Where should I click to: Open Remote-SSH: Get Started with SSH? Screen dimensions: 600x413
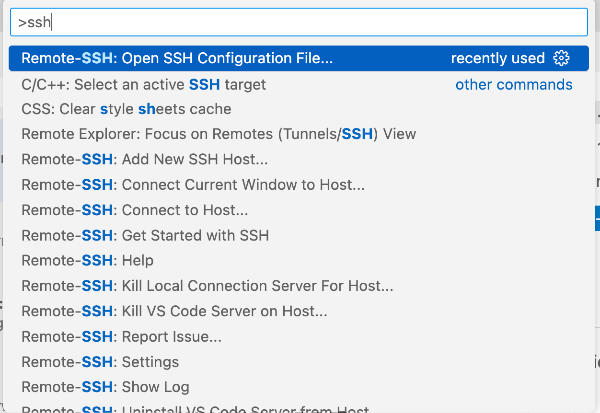coord(299,235)
